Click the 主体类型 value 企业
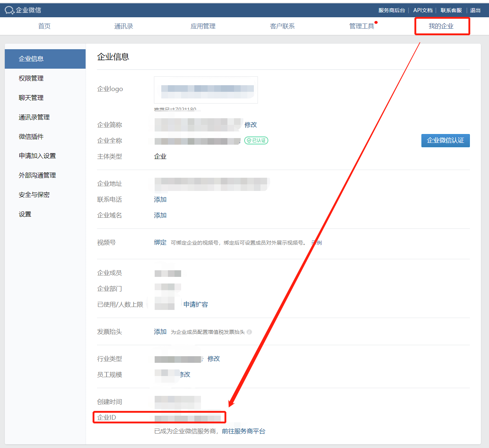 (160, 156)
